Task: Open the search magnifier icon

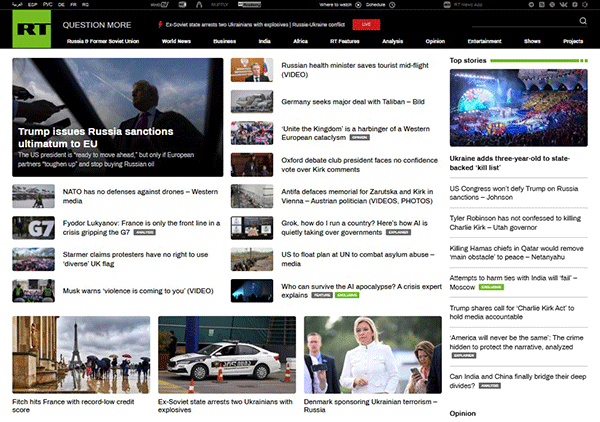Action: coord(583,21)
